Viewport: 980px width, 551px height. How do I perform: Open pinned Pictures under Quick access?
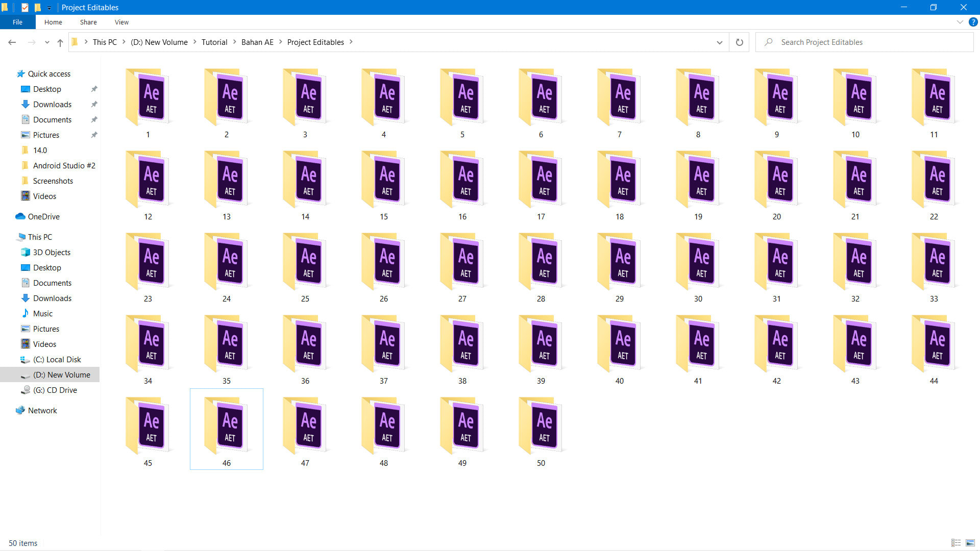pos(46,135)
